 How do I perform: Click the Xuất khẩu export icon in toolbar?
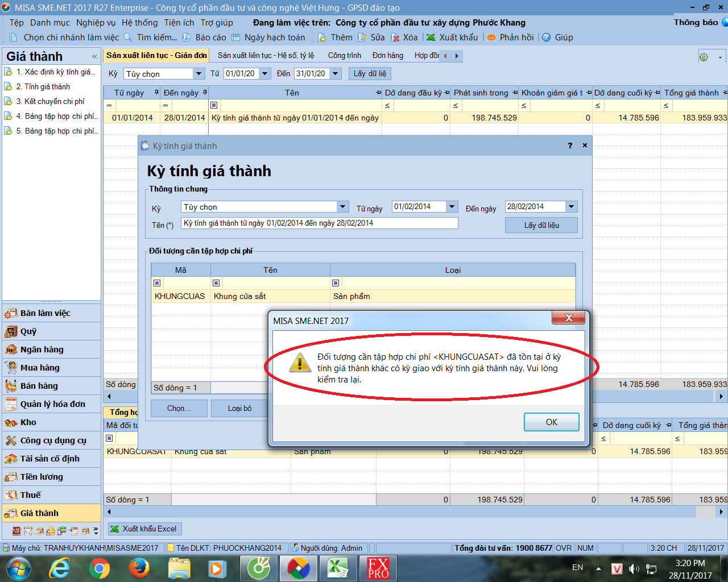(431, 38)
